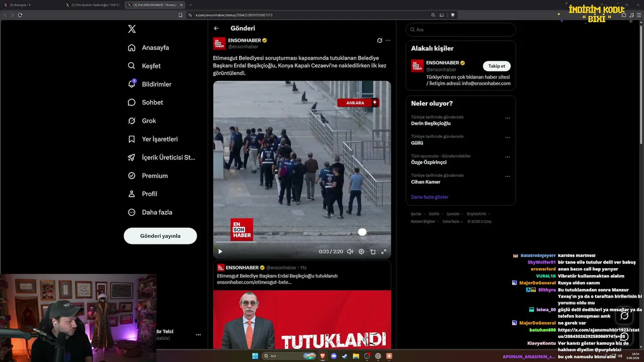Viewport: 644px width, 362px height.
Task: Click the quoted ENSONHABER post link
Action: [254, 283]
